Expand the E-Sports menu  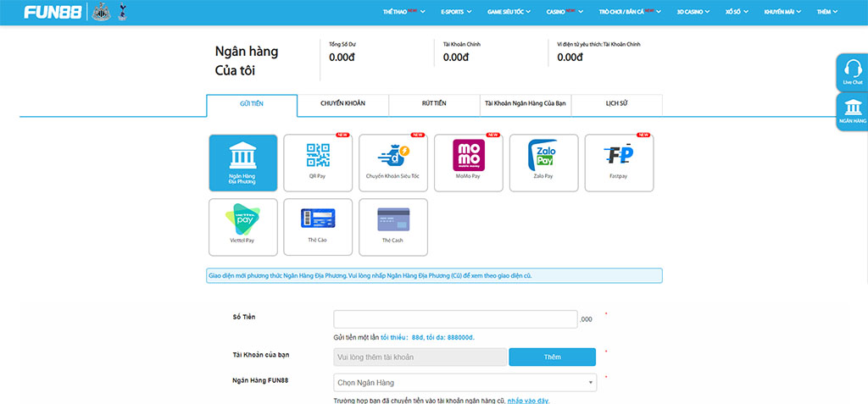click(456, 12)
